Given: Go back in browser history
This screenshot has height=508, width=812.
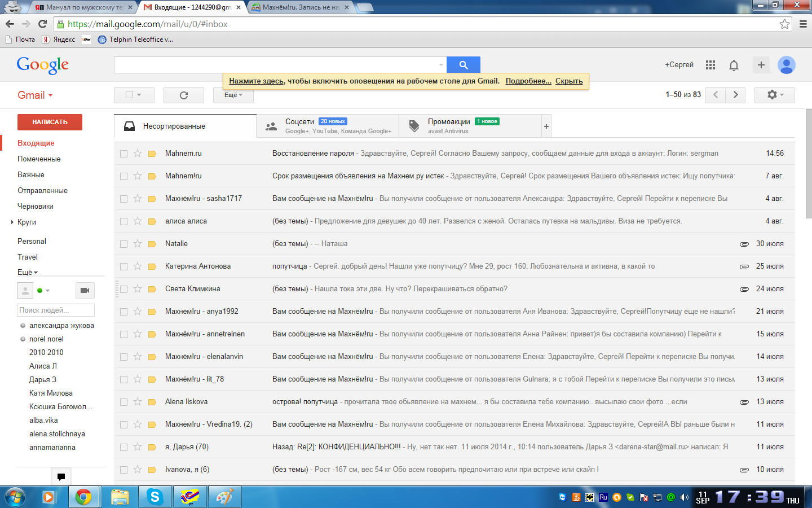Looking at the screenshot, I should coord(10,24).
